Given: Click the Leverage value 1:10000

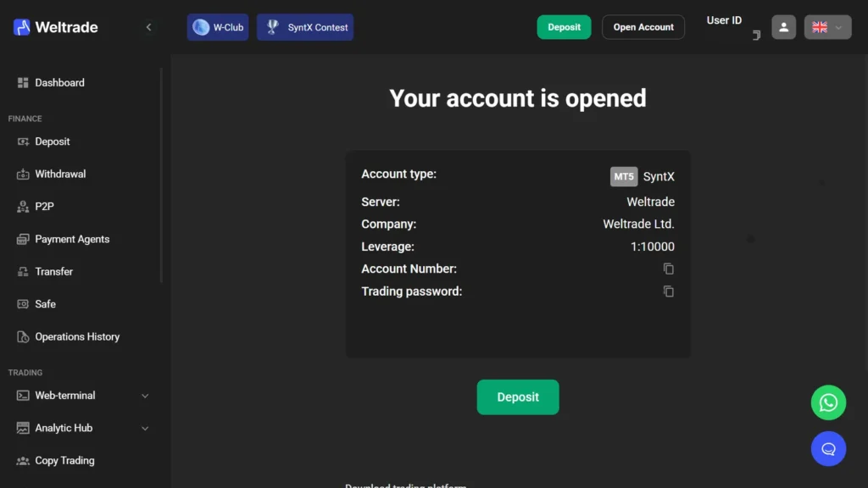Looking at the screenshot, I should point(653,247).
